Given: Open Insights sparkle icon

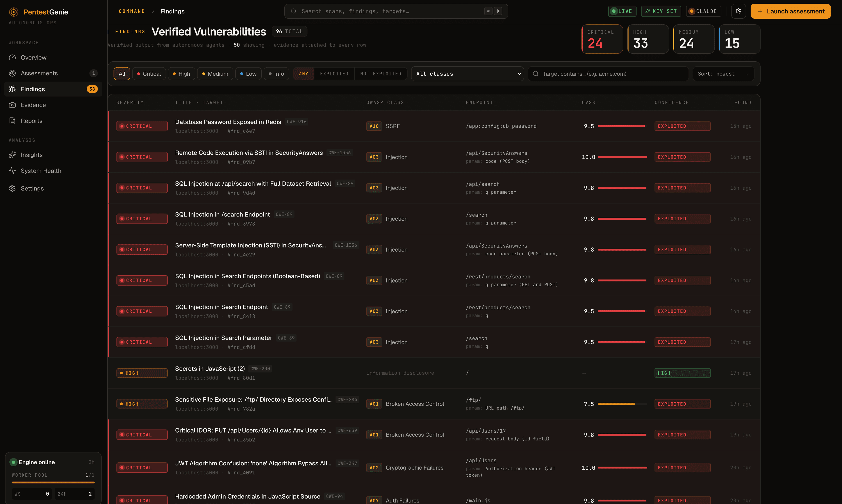Looking at the screenshot, I should tap(12, 155).
